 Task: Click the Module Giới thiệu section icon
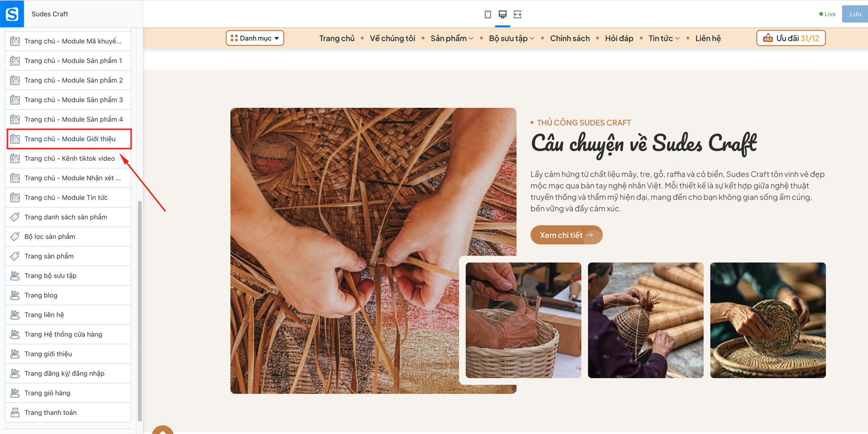tap(15, 139)
